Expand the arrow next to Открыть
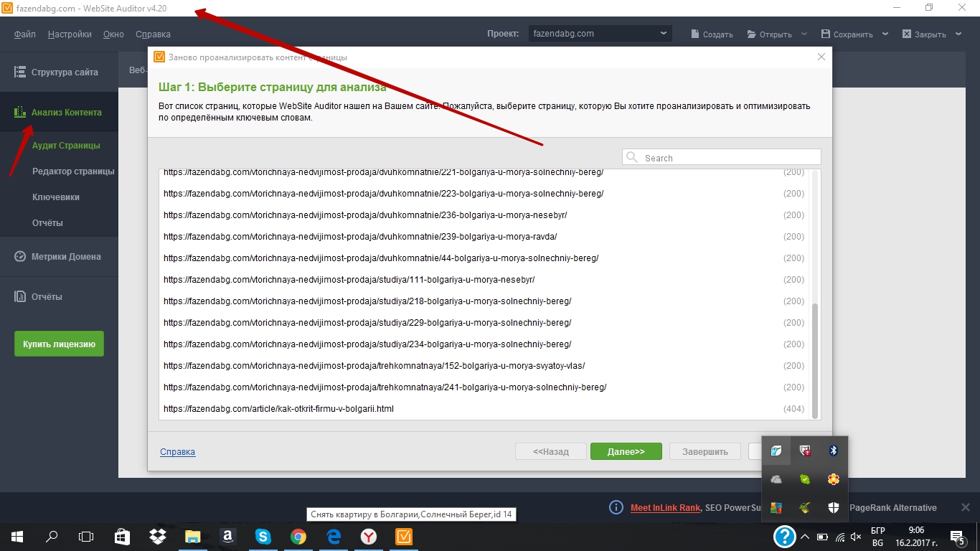The image size is (980, 551). [x=804, y=34]
